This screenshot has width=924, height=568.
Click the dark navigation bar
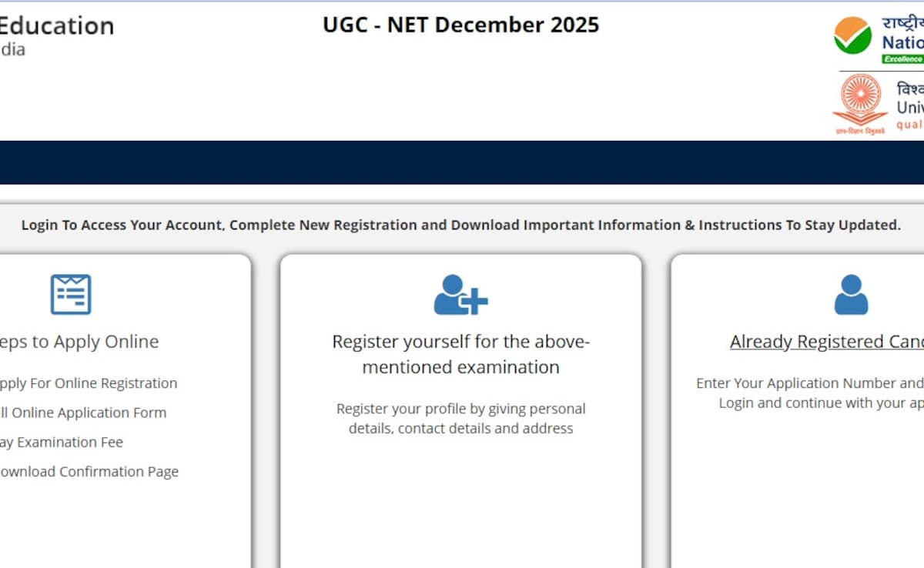point(462,162)
